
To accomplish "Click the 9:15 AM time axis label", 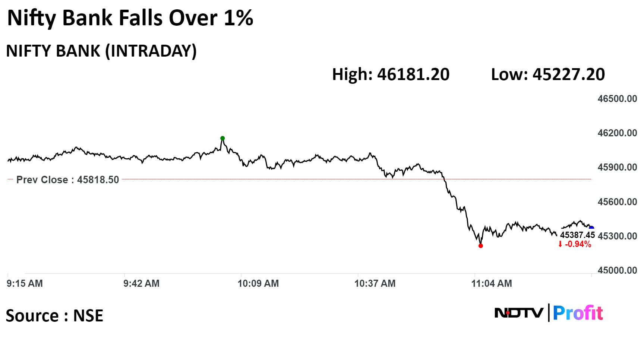I will pyautogui.click(x=25, y=283).
